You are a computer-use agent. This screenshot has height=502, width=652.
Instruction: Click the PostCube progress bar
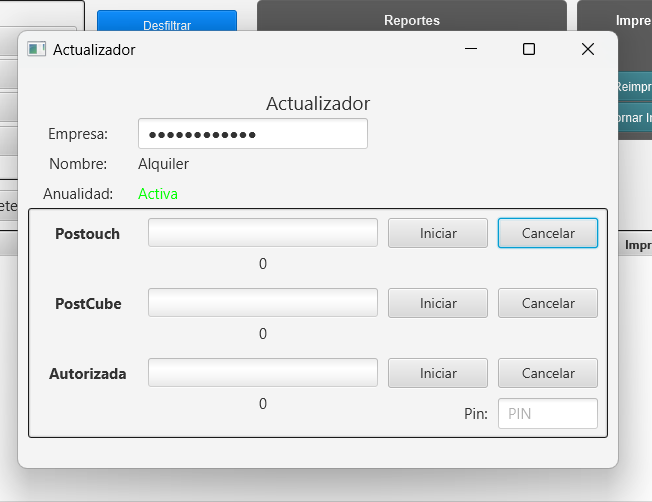pyautogui.click(x=263, y=303)
